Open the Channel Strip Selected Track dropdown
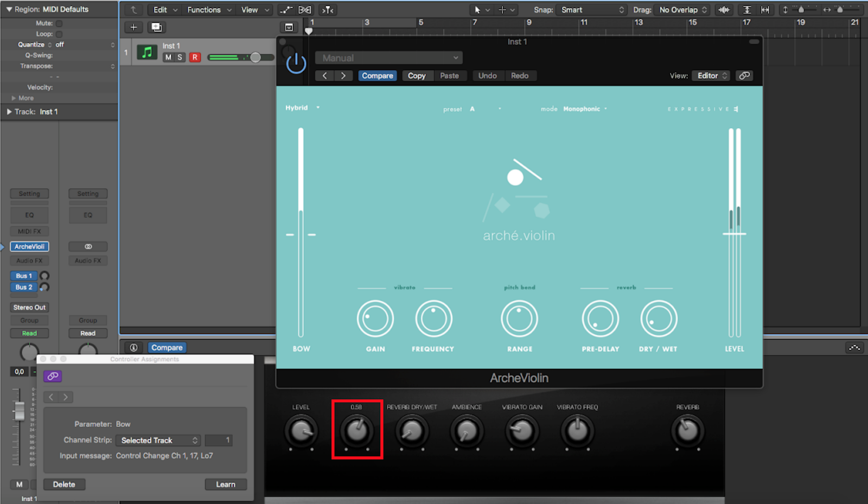Screen dimensions: 868x504 158,441
